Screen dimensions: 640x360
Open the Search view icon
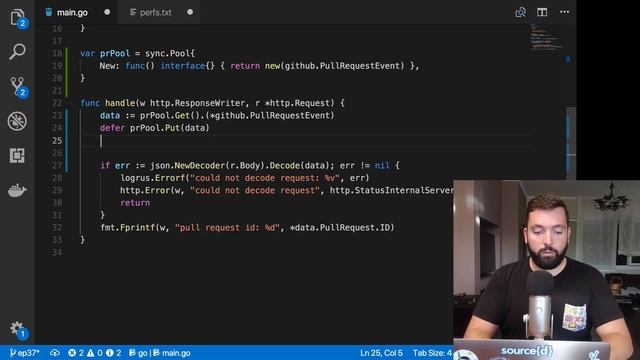[x=17, y=51]
